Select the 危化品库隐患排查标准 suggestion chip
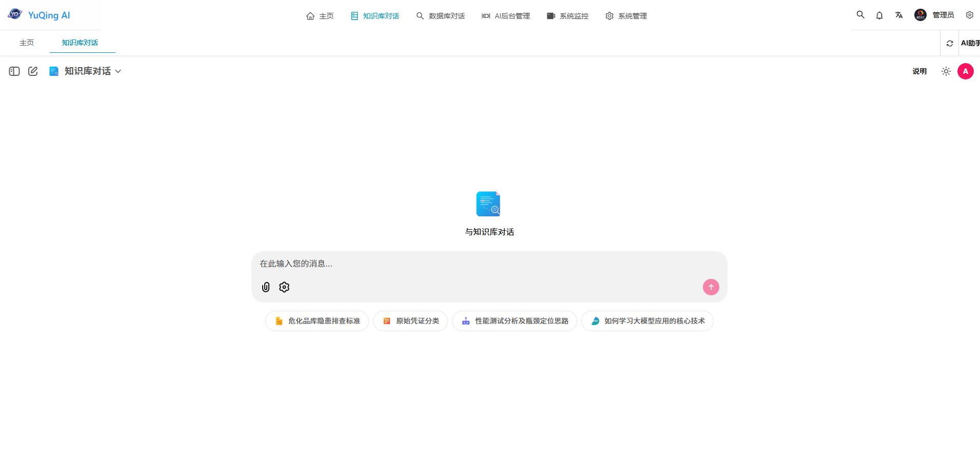980x465 pixels. click(317, 321)
